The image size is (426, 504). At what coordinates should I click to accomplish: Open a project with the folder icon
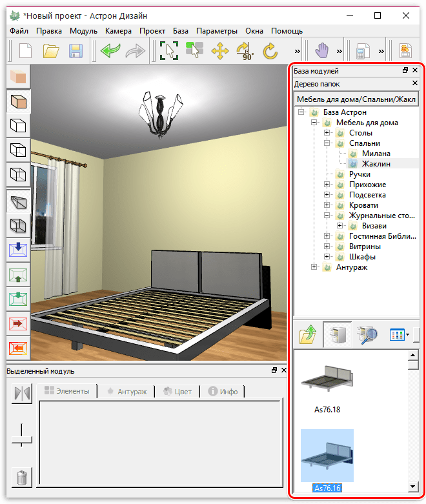[x=51, y=52]
